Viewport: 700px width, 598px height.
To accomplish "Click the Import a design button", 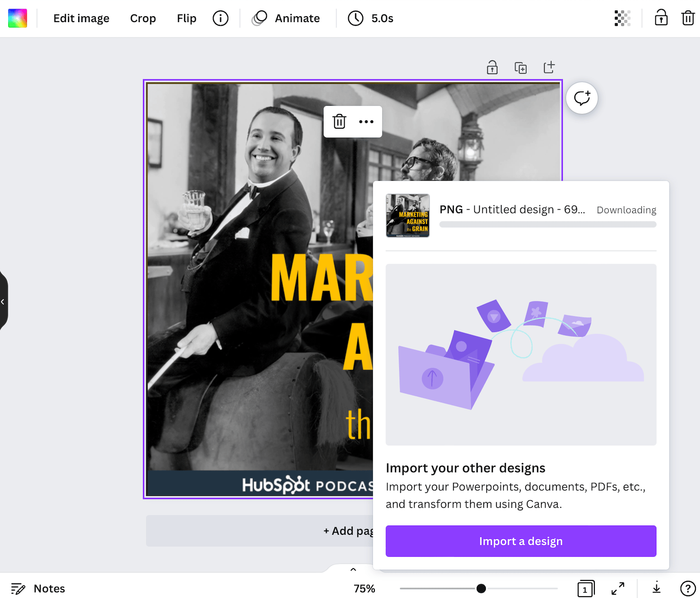I will click(521, 541).
